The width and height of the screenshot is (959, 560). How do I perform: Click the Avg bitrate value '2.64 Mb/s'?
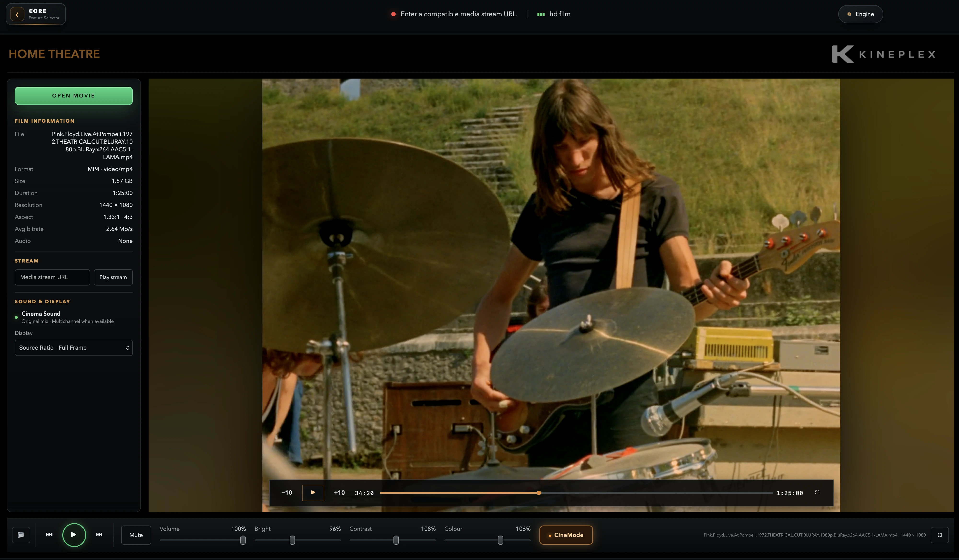[x=119, y=229]
